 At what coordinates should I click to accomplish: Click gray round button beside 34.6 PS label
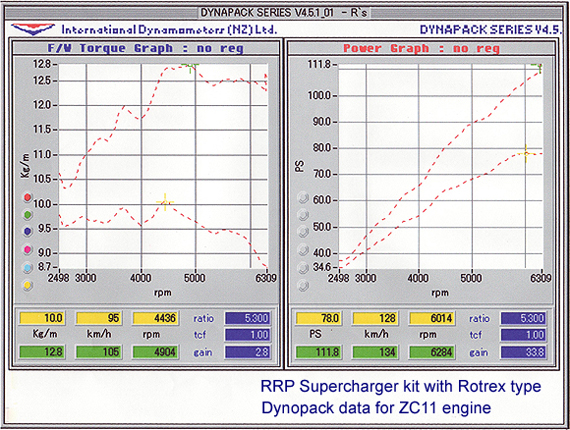tap(303, 268)
